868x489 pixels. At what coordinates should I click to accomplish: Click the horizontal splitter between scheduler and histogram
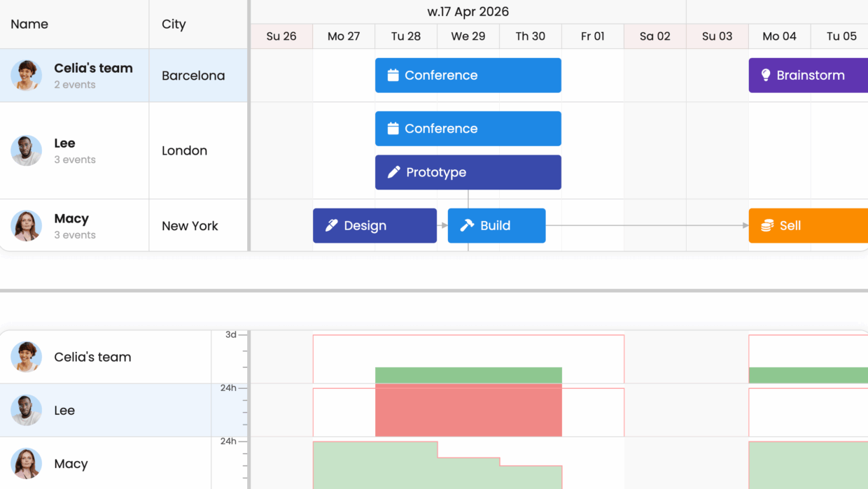434,290
